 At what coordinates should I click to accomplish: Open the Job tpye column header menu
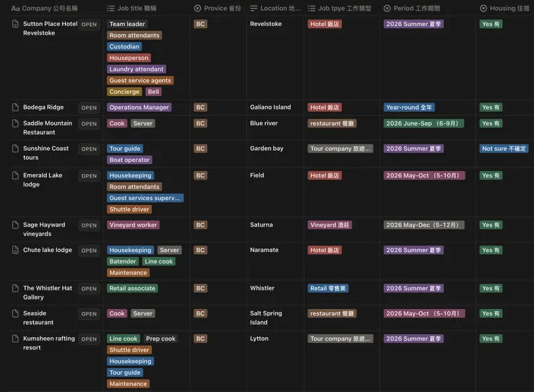pos(340,8)
